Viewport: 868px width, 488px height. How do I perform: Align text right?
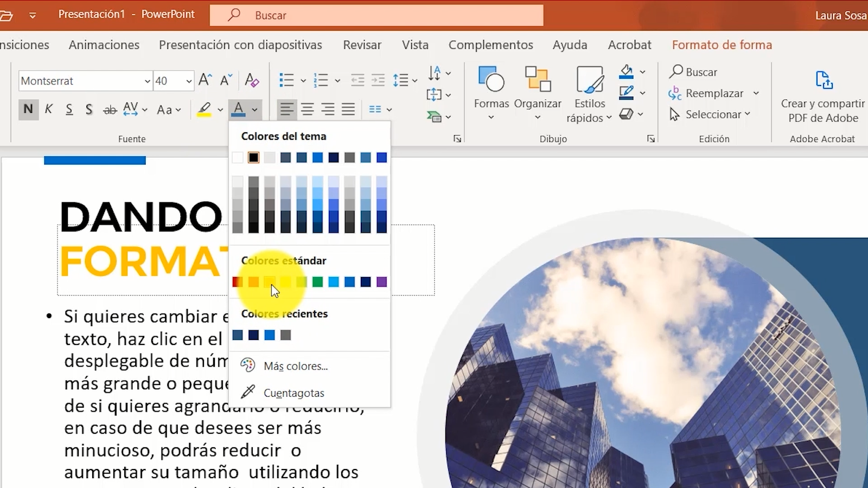tap(328, 110)
